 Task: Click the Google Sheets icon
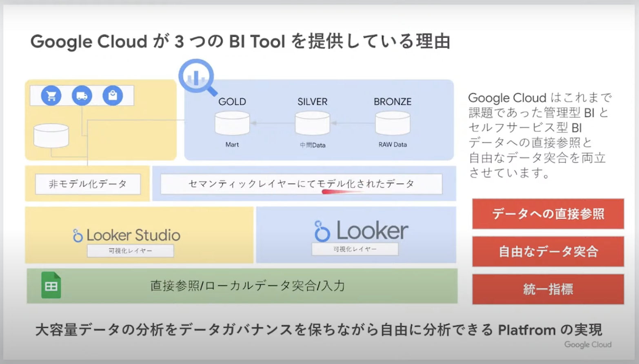coord(51,285)
